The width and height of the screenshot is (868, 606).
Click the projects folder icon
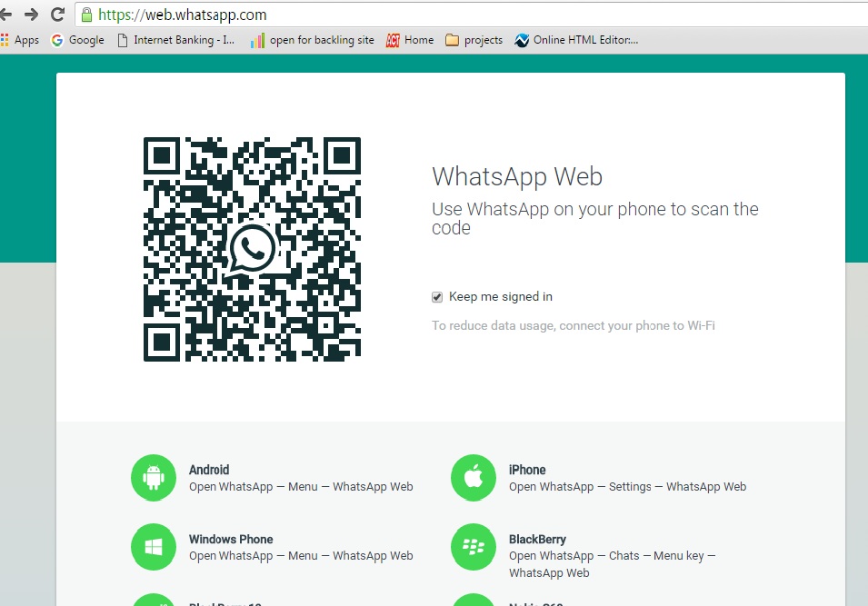(x=453, y=40)
